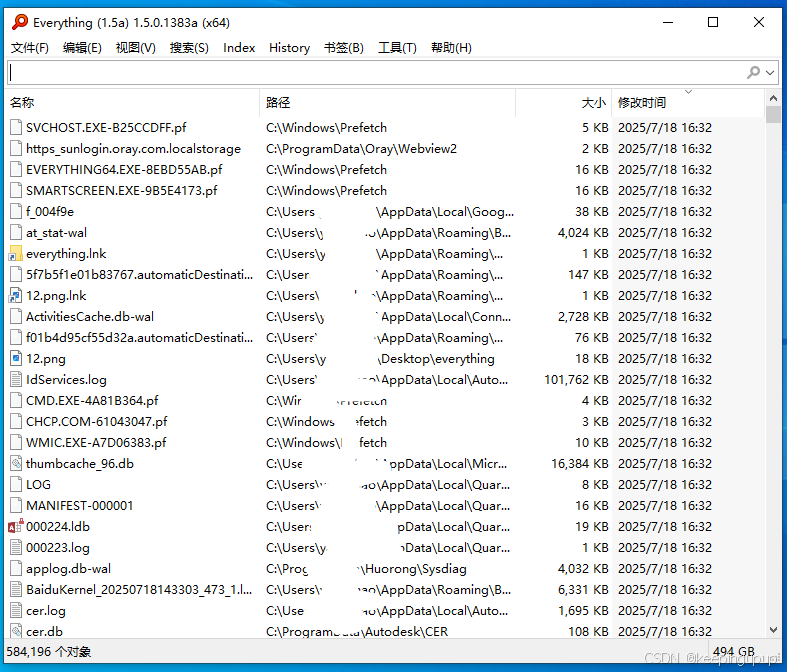Click the SMARTSCREEN.EXE-9B5E4173.pf file icon
The height and width of the screenshot is (672, 787).
coord(16,190)
